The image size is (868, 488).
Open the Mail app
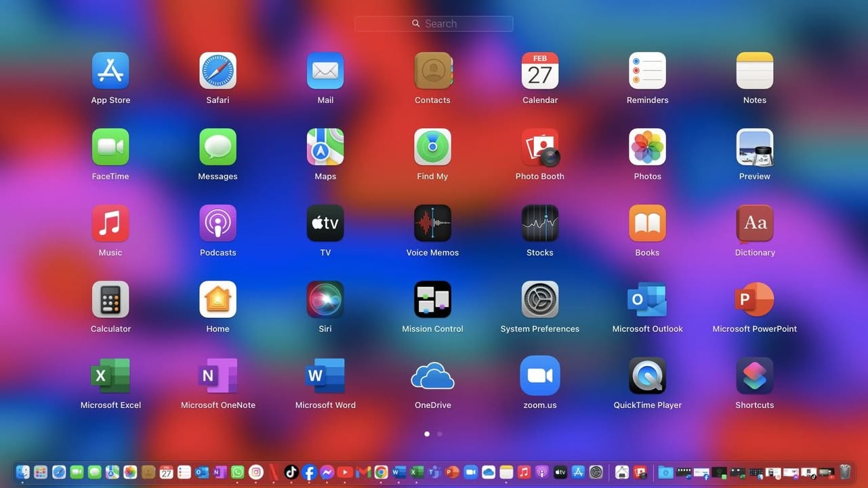point(325,70)
